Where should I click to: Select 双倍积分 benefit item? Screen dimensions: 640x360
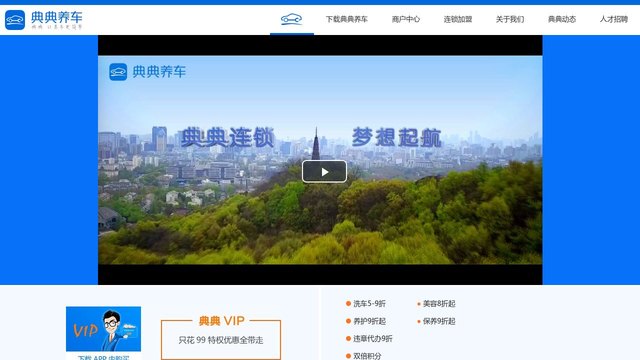pos(363,356)
